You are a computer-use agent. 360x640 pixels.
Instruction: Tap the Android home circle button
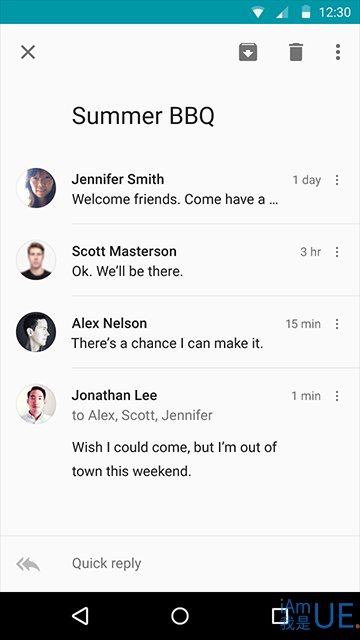click(x=180, y=616)
